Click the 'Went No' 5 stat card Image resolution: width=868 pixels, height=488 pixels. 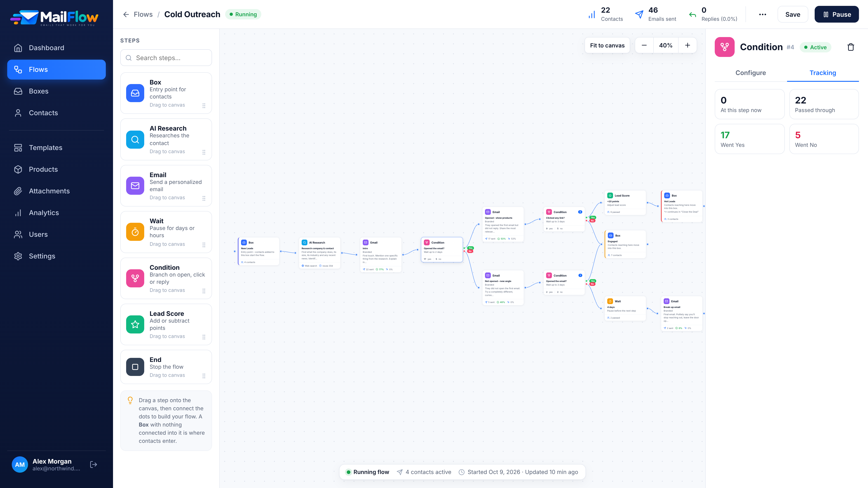tap(824, 139)
